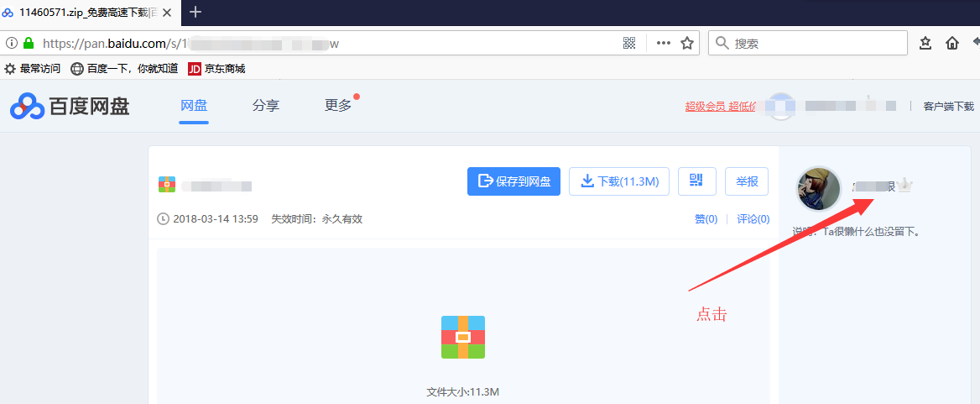Open 评论(0) link
This screenshot has width=980, height=404.
[x=753, y=219]
